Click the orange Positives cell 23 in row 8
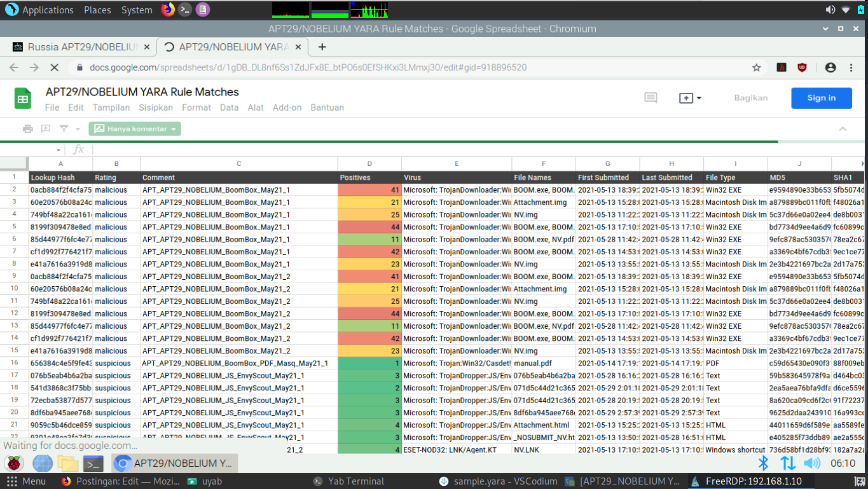This screenshot has height=489, width=868. coord(369,264)
